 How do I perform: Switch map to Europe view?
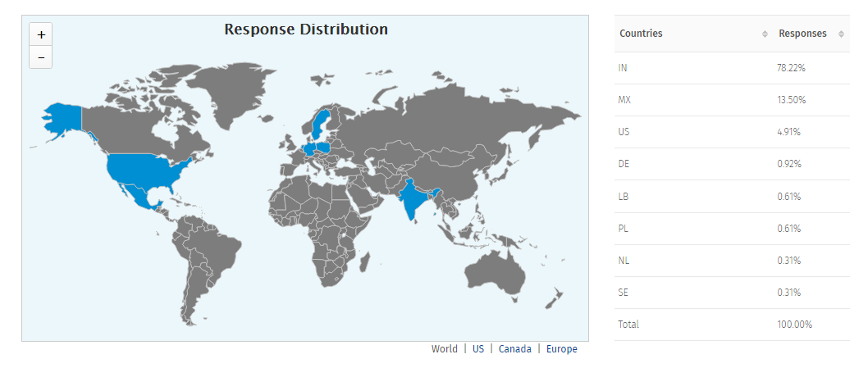562,349
